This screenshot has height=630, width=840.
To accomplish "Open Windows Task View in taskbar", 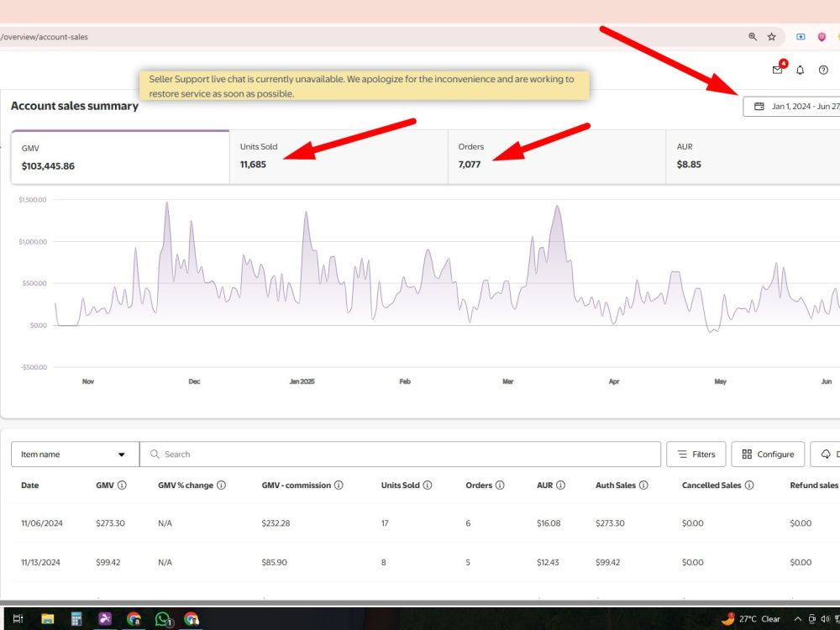I will (18, 619).
